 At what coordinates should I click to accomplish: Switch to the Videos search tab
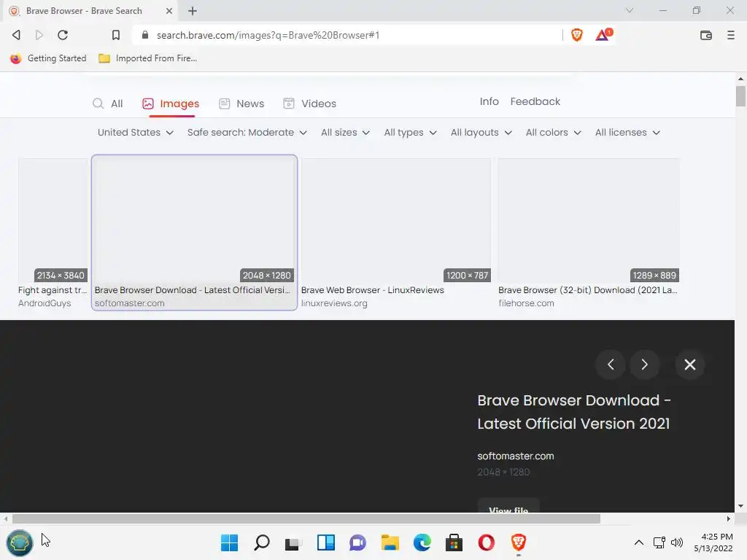[309, 104]
